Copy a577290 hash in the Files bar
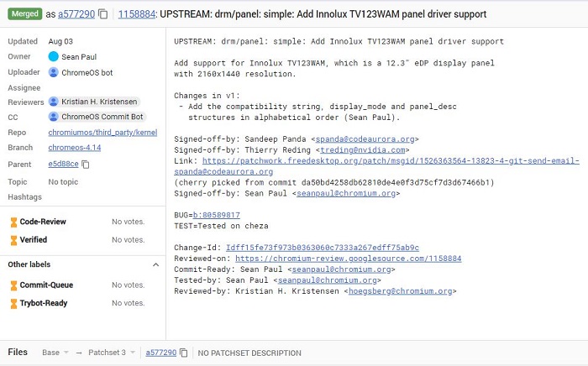Viewport: 588px width, 366px height. (x=183, y=353)
